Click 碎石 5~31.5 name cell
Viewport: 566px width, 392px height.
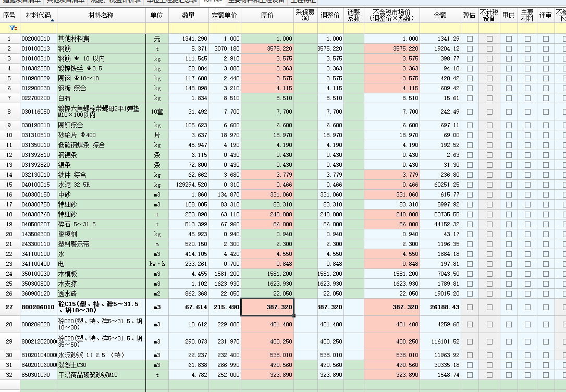[x=101, y=224]
